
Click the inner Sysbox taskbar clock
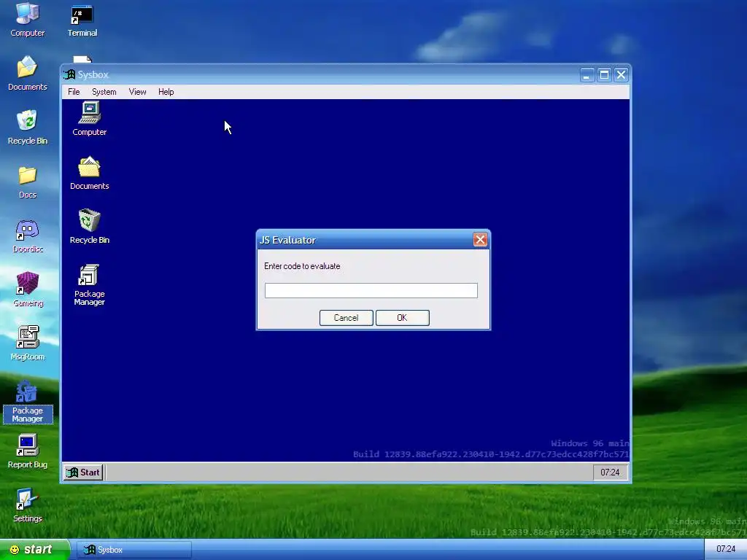coord(610,472)
